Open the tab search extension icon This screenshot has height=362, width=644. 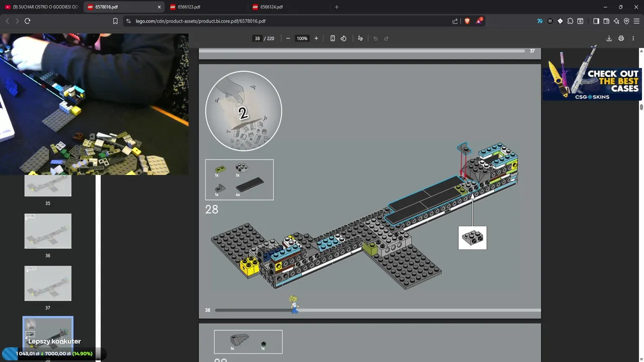pyautogui.click(x=580, y=21)
